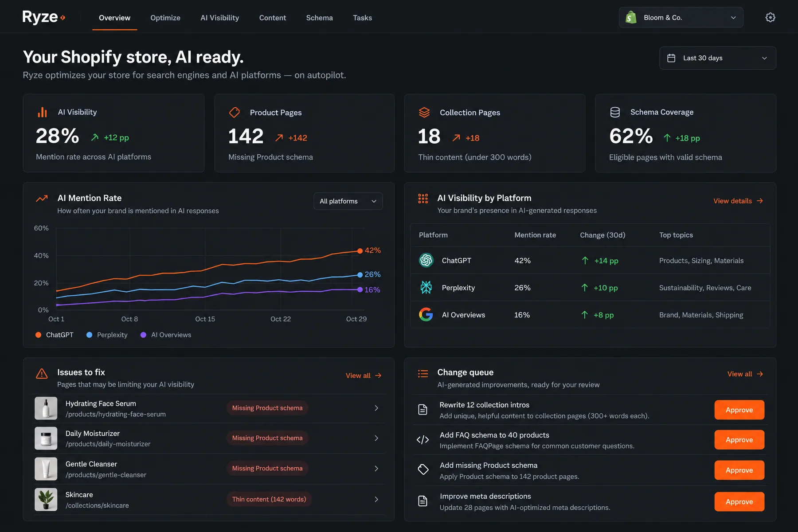Open the settings gear icon

[771, 17]
